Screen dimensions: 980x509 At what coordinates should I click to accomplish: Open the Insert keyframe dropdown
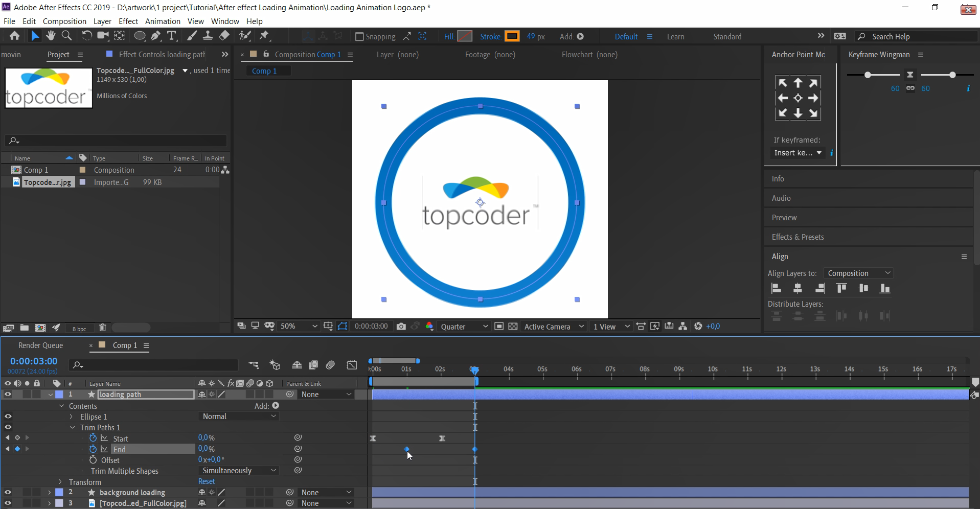click(x=797, y=153)
